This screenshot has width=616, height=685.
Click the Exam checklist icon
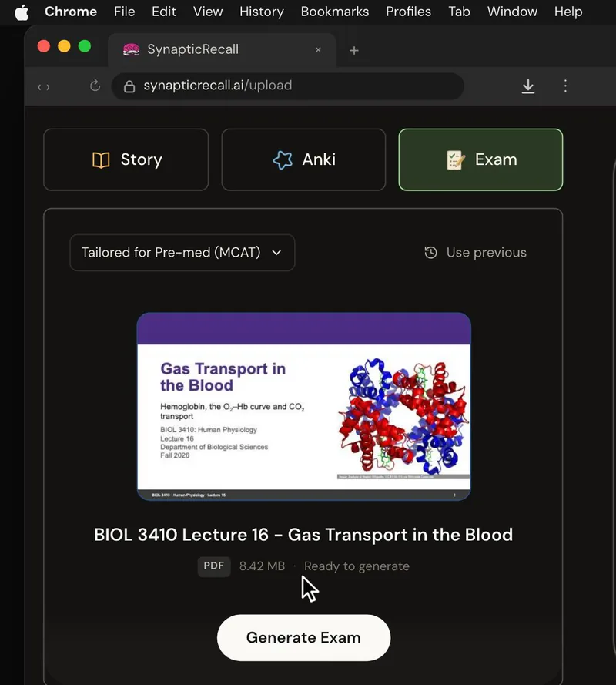(x=455, y=160)
